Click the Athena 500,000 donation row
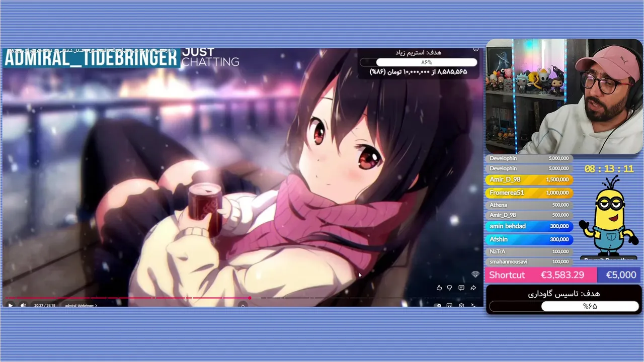This screenshot has width=644, height=362. pyautogui.click(x=529, y=205)
